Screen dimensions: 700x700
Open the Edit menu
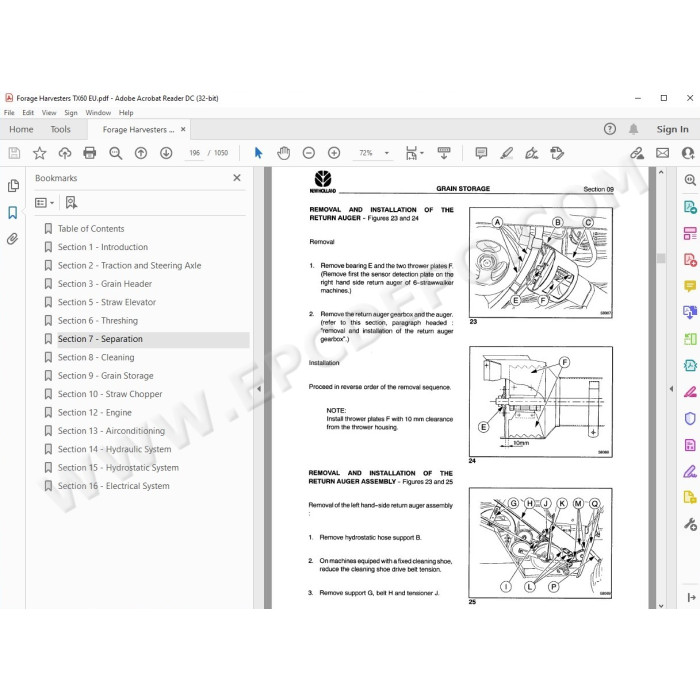(x=28, y=112)
